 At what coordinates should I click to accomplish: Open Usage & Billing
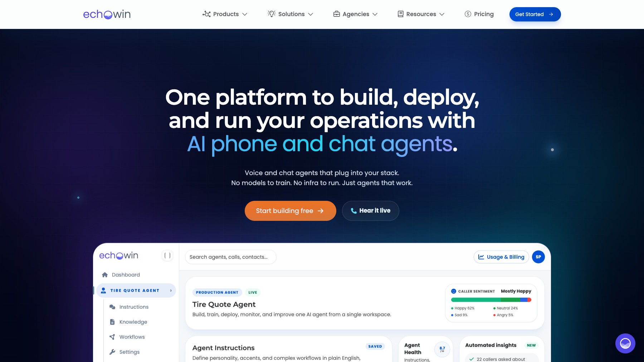point(501,257)
